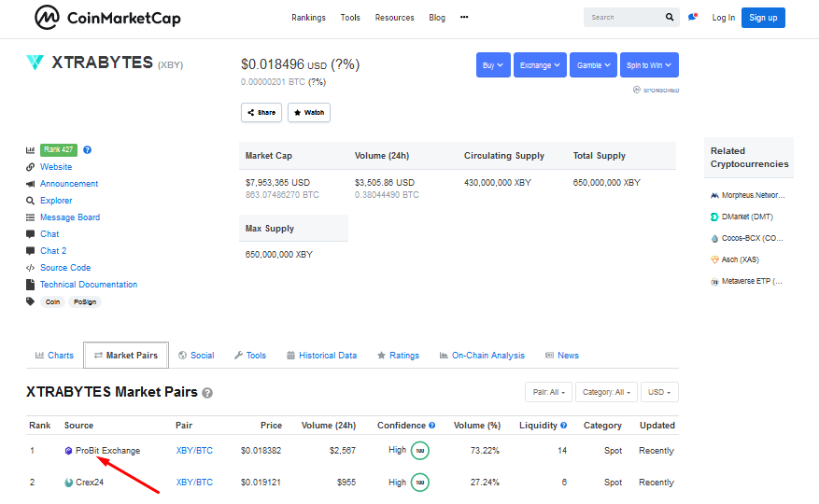
Task: Open the Message Board link
Action: point(70,217)
